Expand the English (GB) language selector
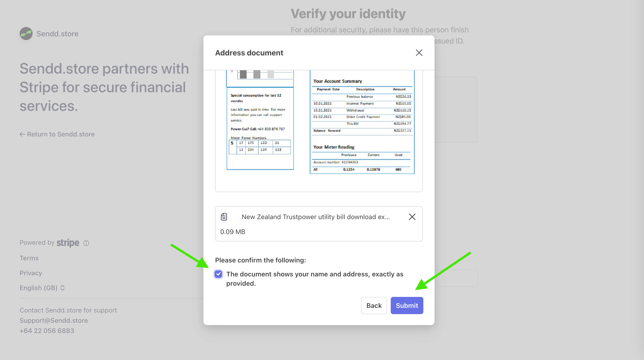 coord(39,288)
